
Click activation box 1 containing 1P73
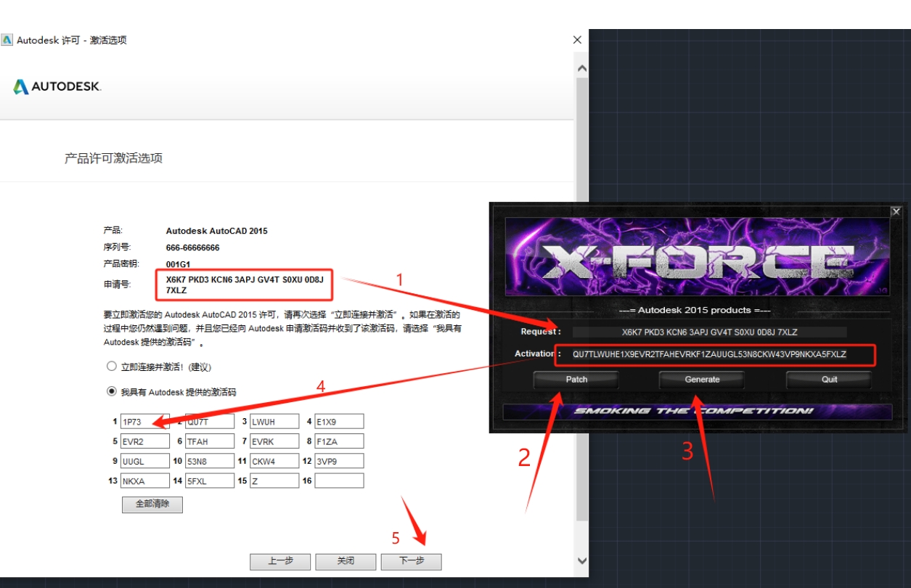tap(145, 421)
